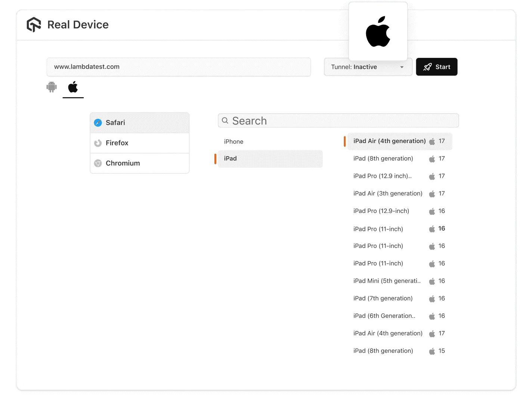Choose Firefox browser option
Viewport: 532px width, 399px height.
coord(140,143)
